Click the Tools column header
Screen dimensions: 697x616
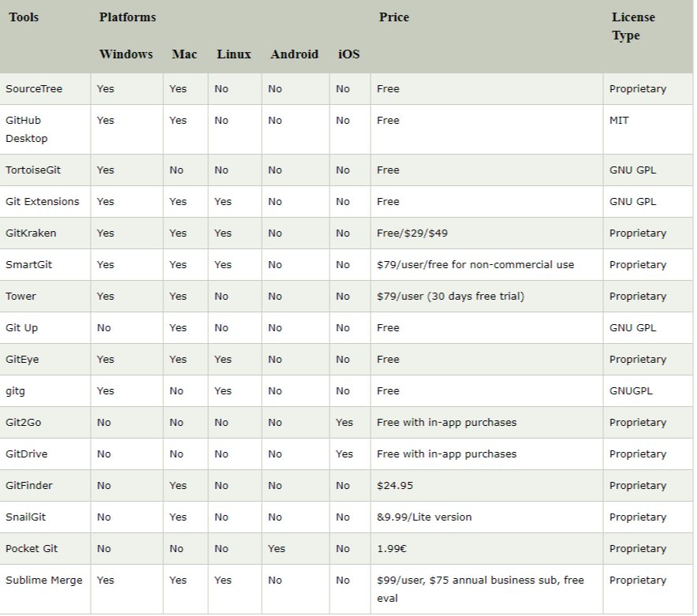tap(24, 17)
